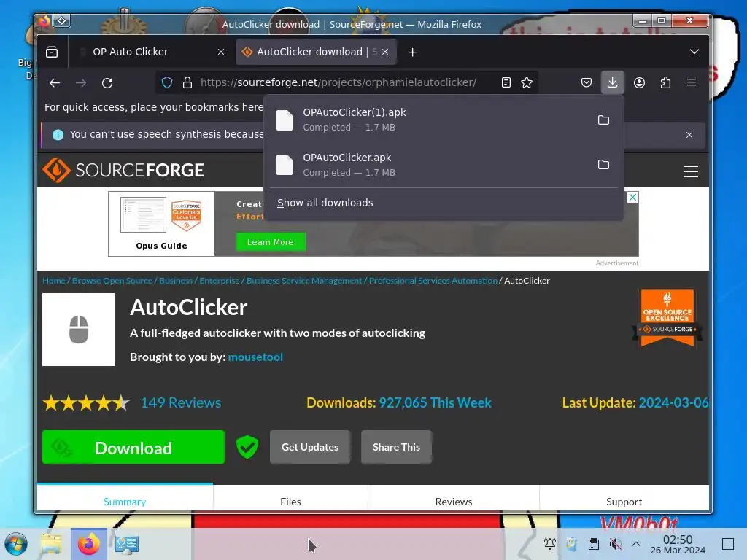Open the file explorer taskbar icon

pyautogui.click(x=51, y=544)
